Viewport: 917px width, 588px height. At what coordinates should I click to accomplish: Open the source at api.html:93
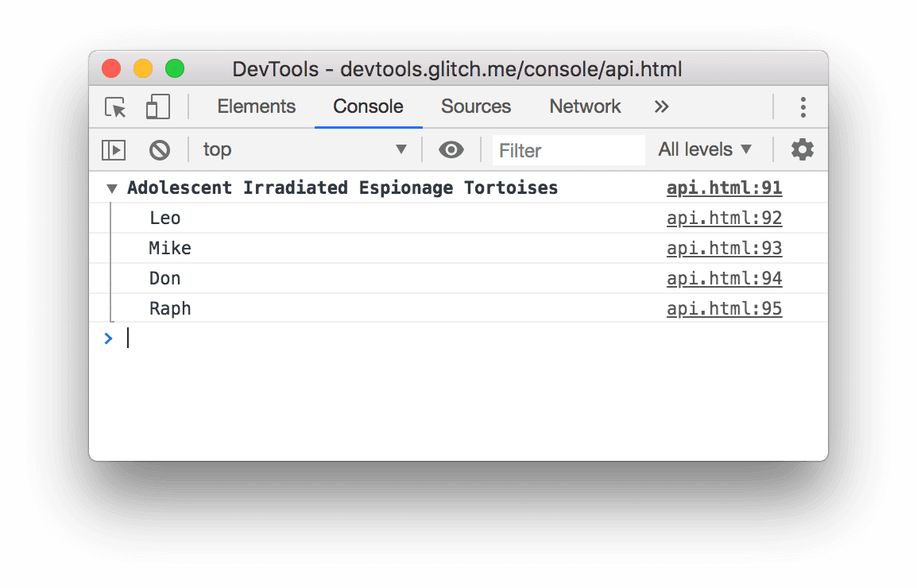[724, 248]
